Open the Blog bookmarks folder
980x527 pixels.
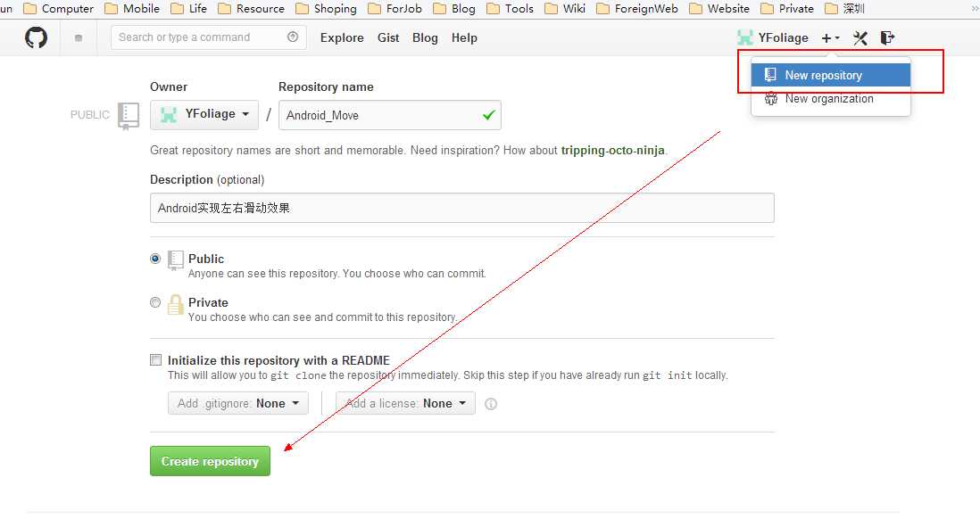[454, 9]
